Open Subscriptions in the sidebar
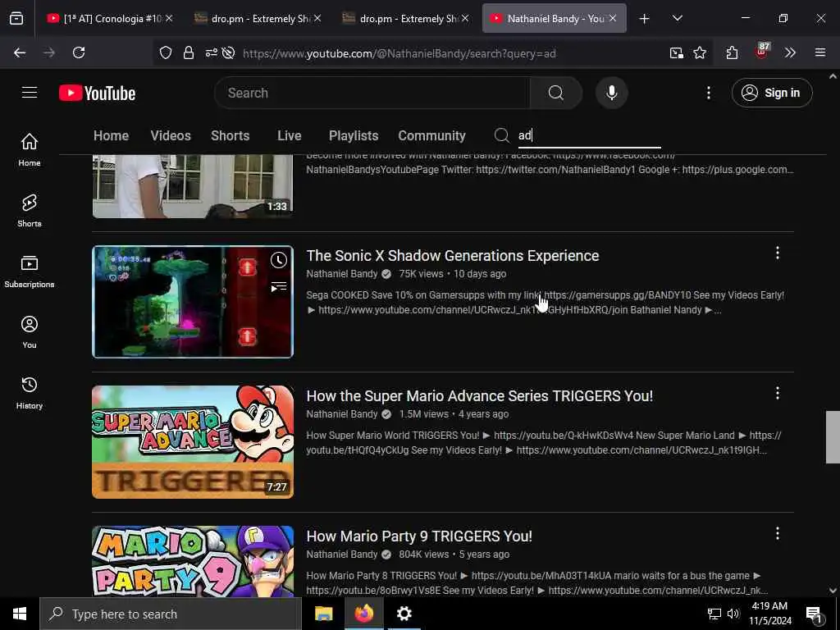The height and width of the screenshot is (630, 840). (x=30, y=271)
